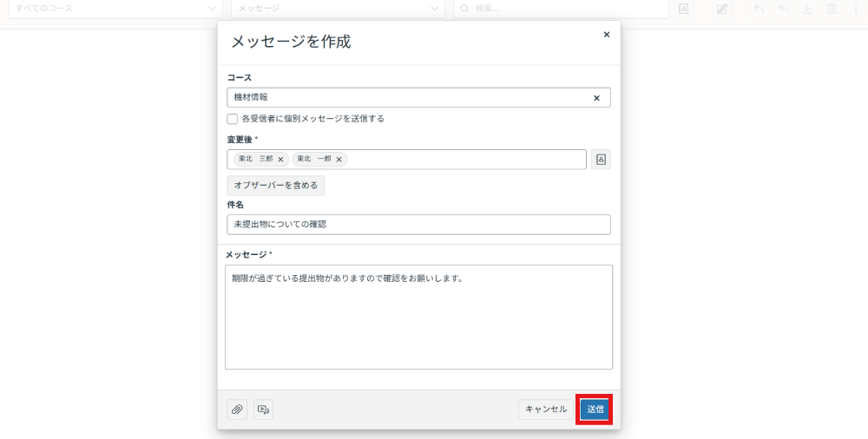Click the paperclip attachment icon
The image size is (868, 439).
click(x=237, y=410)
